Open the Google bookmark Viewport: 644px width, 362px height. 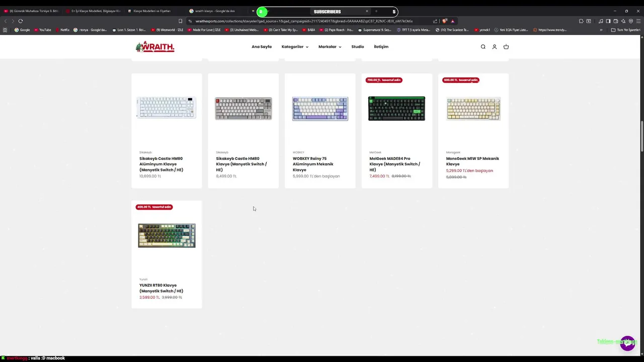22,30
